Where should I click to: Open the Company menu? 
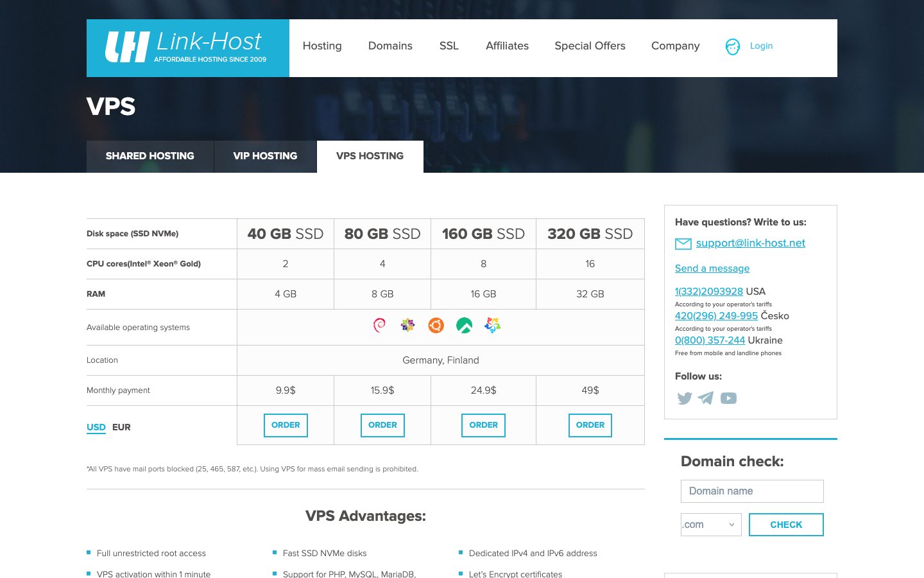click(675, 46)
